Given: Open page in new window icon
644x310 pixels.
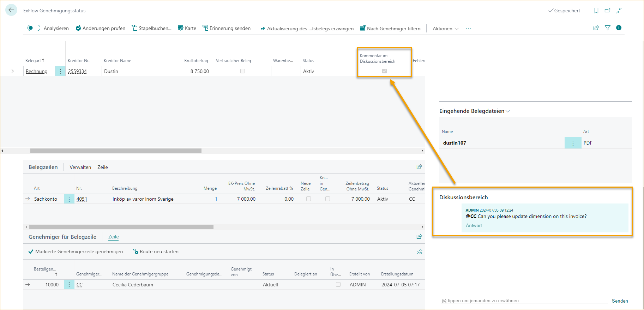Looking at the screenshot, I should 607,11.
